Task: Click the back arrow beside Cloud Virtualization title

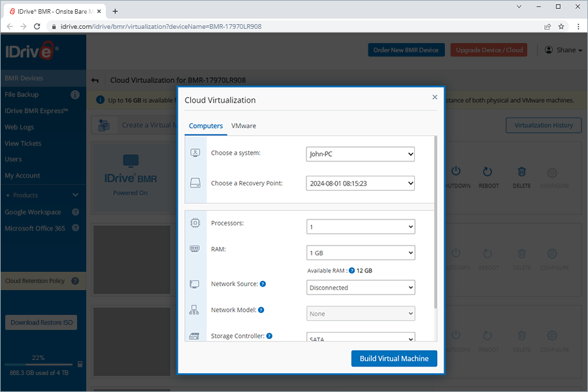Action: point(95,80)
